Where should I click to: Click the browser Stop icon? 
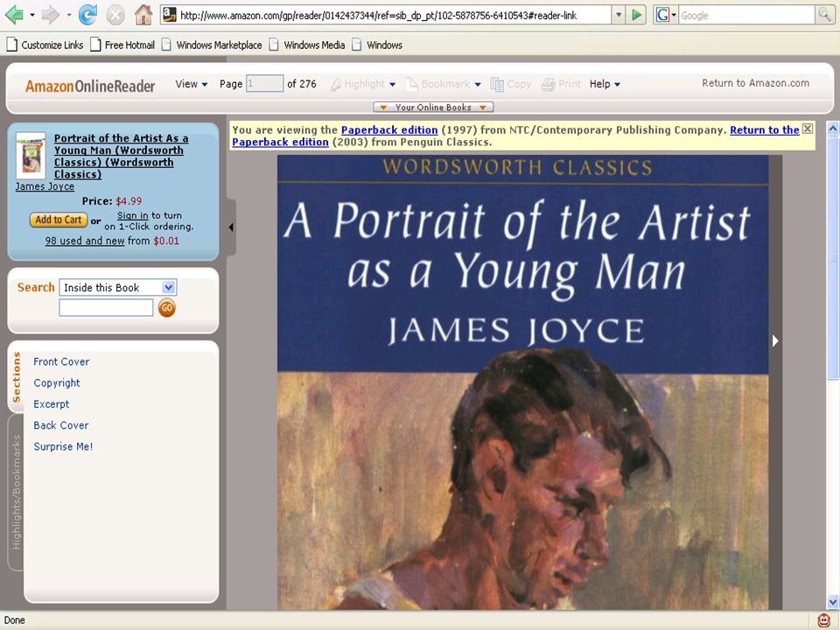point(115,15)
